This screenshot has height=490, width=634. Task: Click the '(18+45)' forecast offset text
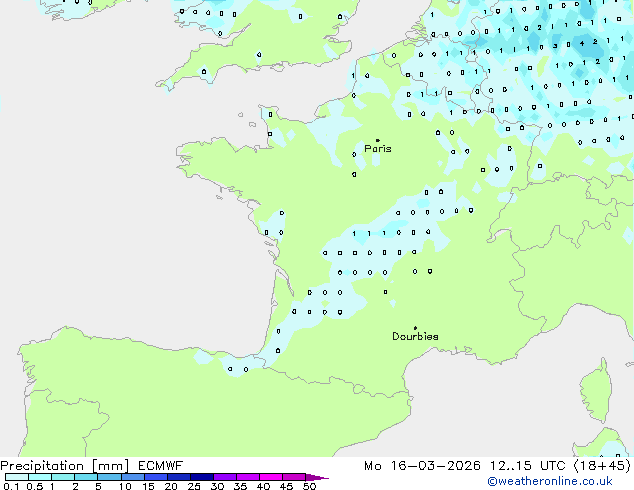[x=602, y=466]
